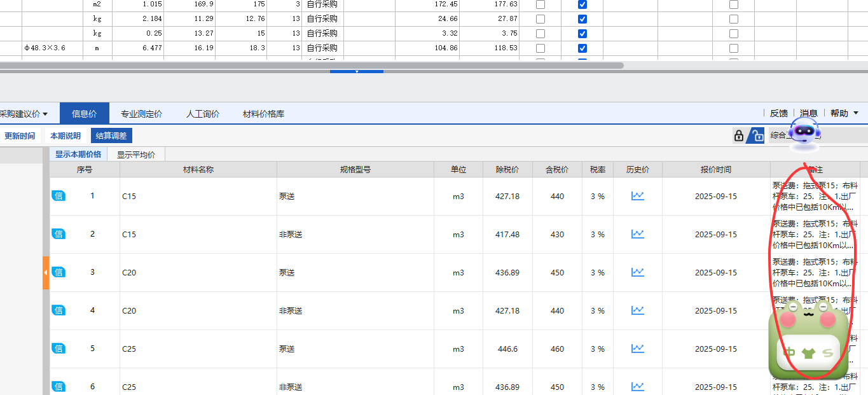Tick the empty checkbox right after 27.87
This screenshot has height=395, width=868.
click(541, 18)
